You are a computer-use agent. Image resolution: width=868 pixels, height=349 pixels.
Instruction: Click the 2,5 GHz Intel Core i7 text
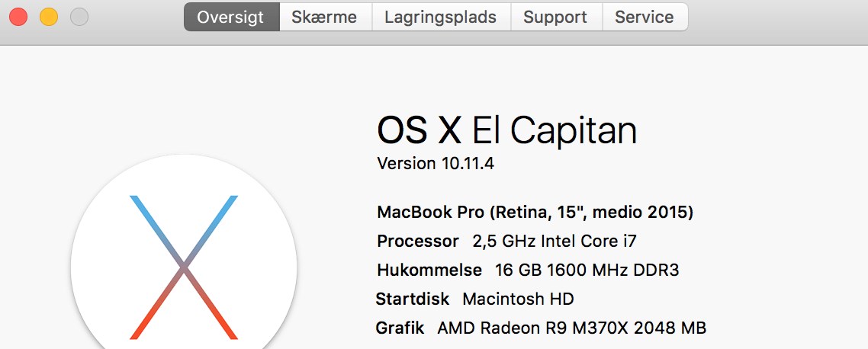[x=555, y=242]
